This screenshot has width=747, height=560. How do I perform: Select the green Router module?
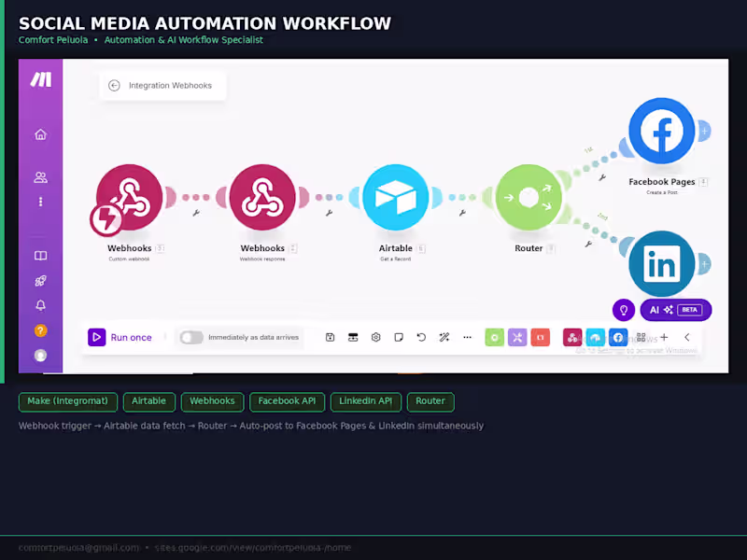pyautogui.click(x=529, y=197)
